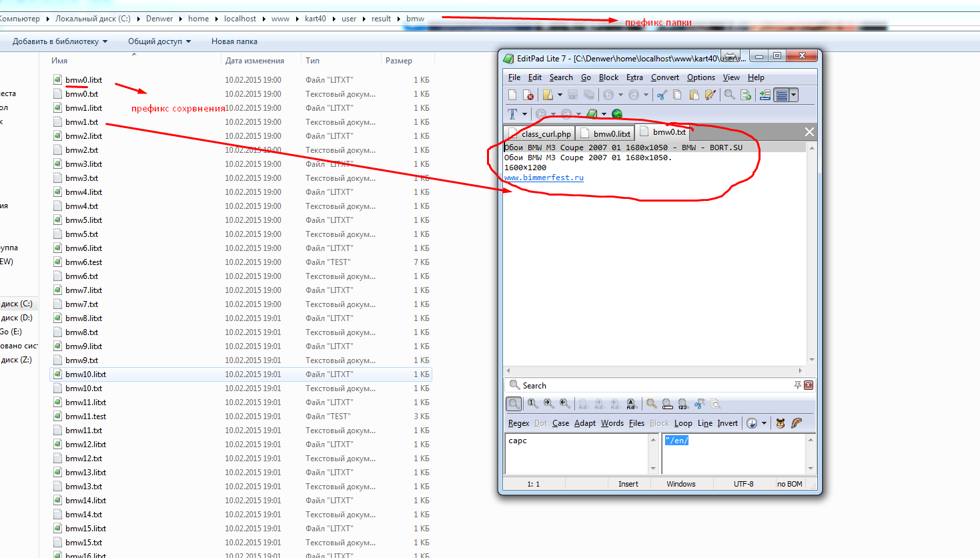Click the search history clock icon
980x558 pixels.
752,423
